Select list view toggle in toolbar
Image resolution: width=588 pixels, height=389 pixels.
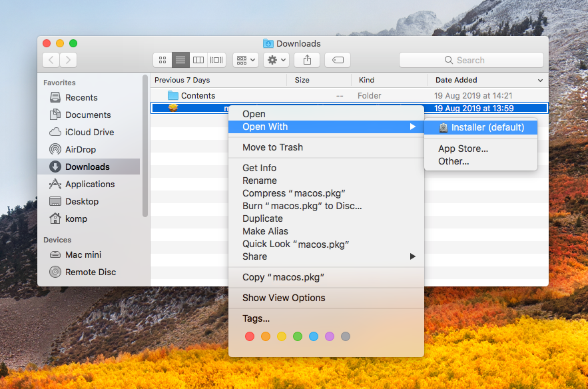180,60
